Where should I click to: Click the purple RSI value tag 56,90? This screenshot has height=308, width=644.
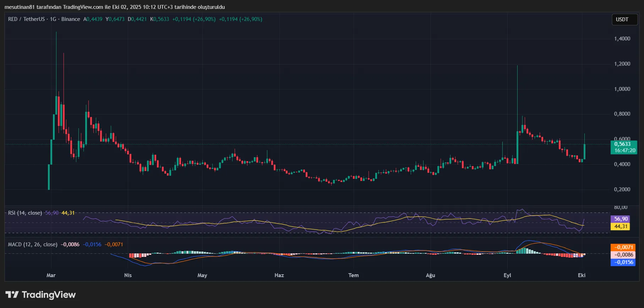pyautogui.click(x=621, y=219)
